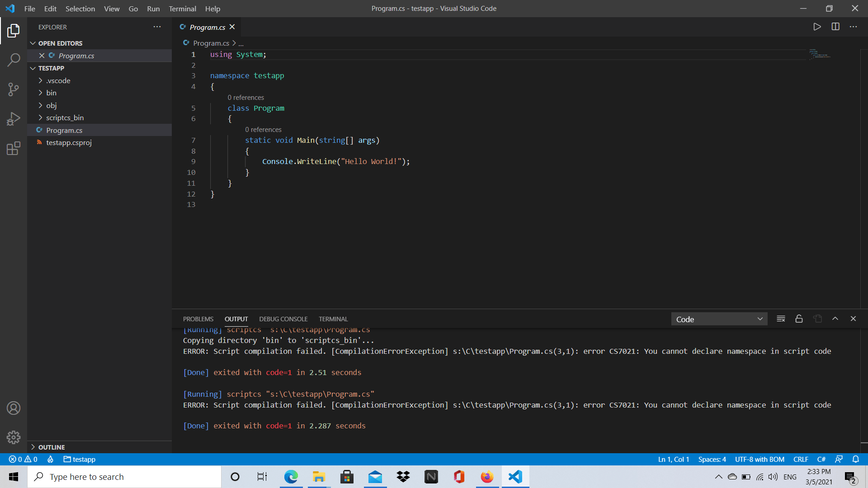Change indentation via Spaces: 4
The width and height of the screenshot is (868, 488).
point(712,459)
